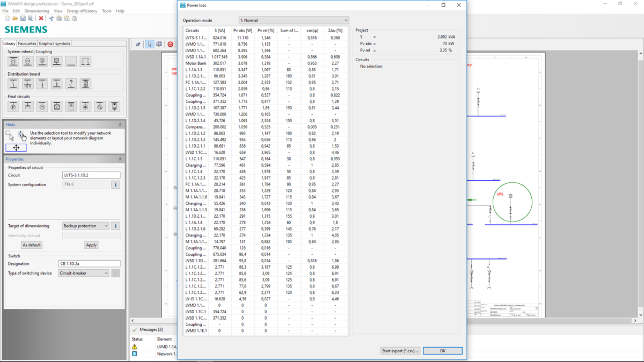This screenshot has height=362, width=644.
Task: Sort by the cos(φ) column header
Action: (312, 31)
